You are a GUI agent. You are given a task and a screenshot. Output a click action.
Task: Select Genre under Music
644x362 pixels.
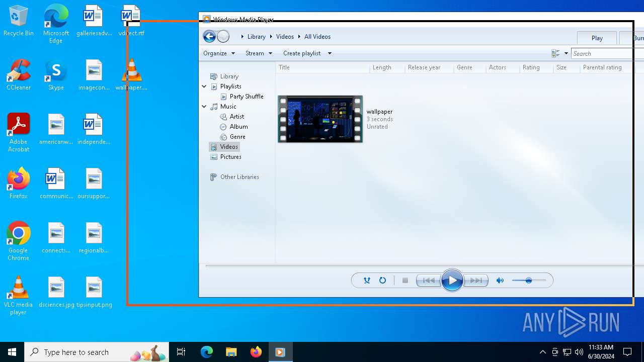(x=237, y=137)
